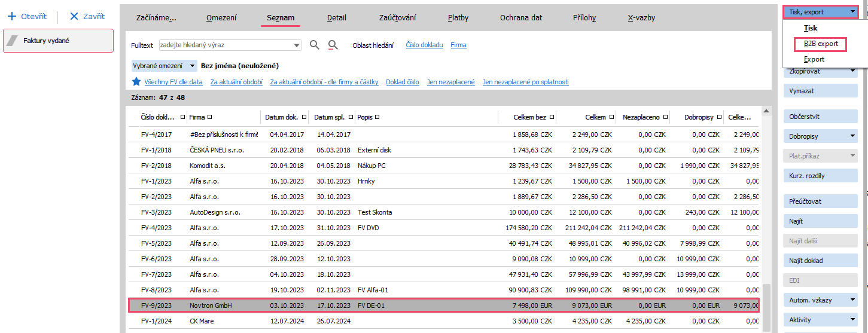868x333 pixels.
Task: Switch to the Detail tab
Action: tap(337, 18)
